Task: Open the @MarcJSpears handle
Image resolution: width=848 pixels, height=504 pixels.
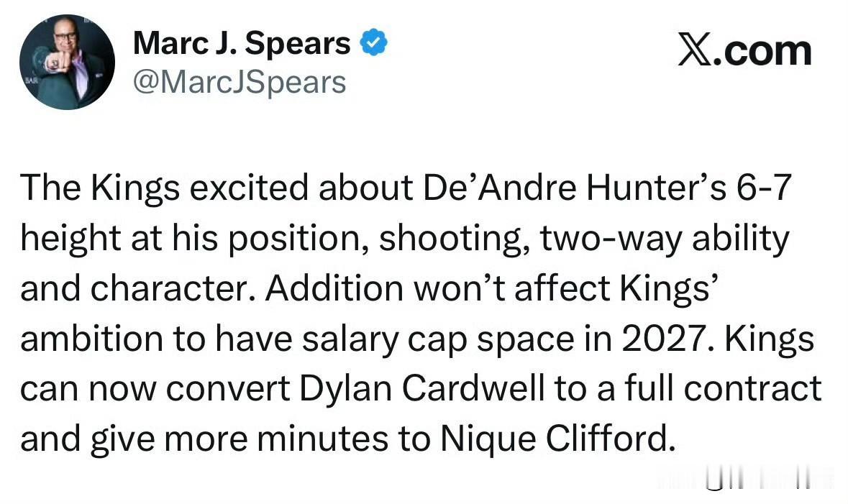Action: click(240, 83)
